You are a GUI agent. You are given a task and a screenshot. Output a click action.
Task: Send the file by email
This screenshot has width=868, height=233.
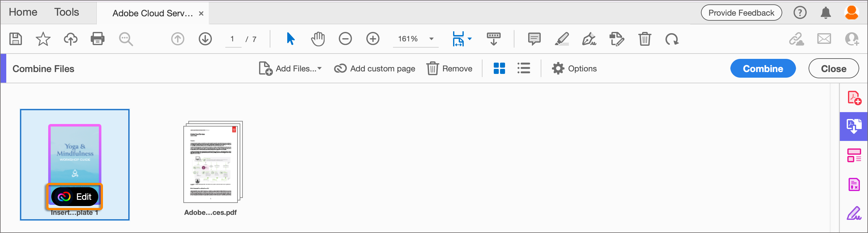[x=824, y=39]
